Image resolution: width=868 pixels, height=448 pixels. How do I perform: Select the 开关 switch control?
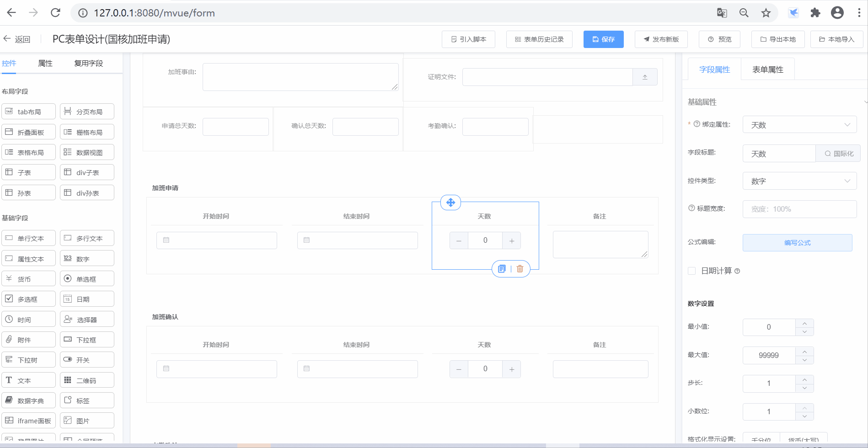point(87,360)
